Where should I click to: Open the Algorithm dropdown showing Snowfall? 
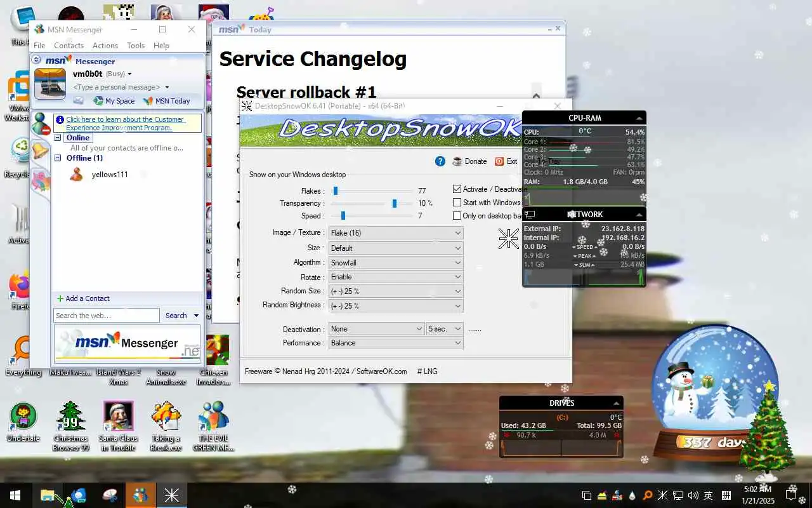point(396,262)
